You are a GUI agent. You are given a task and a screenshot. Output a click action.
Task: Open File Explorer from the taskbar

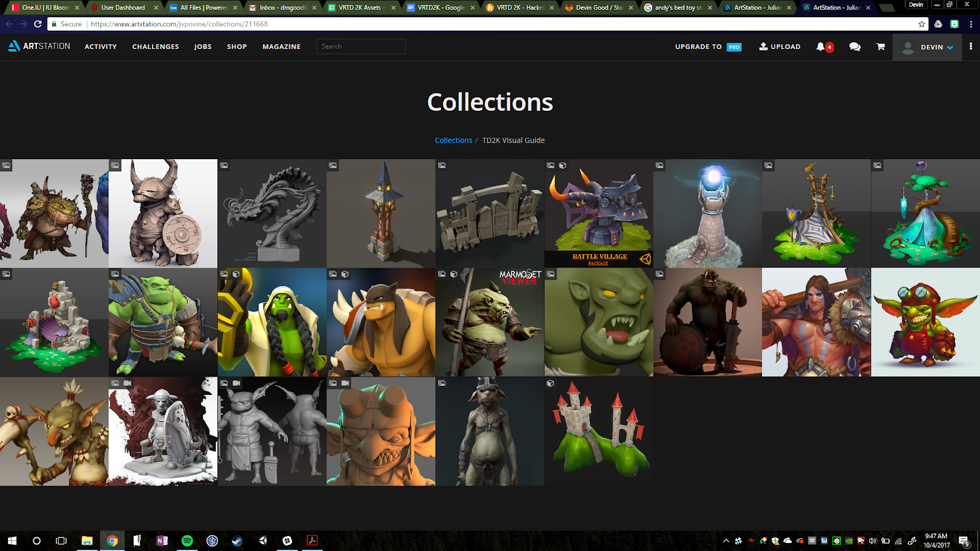(x=87, y=541)
